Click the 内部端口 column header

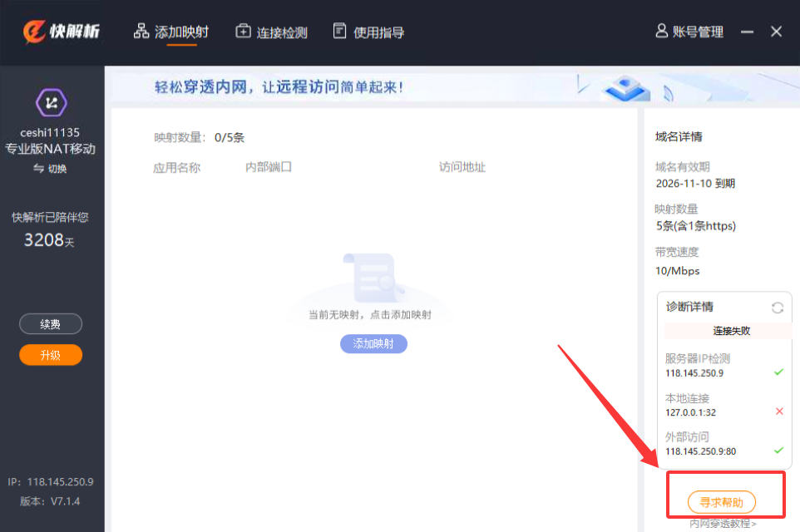click(269, 167)
